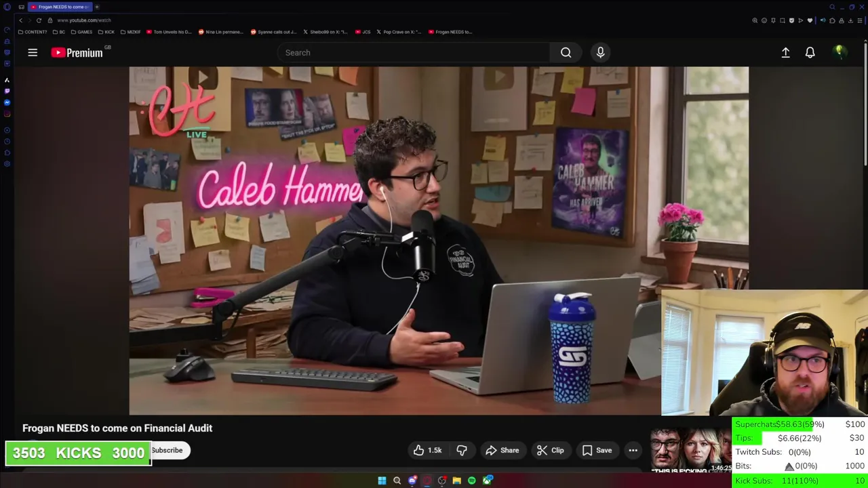Screen dimensions: 868x488
Task: Share the video
Action: (502, 450)
